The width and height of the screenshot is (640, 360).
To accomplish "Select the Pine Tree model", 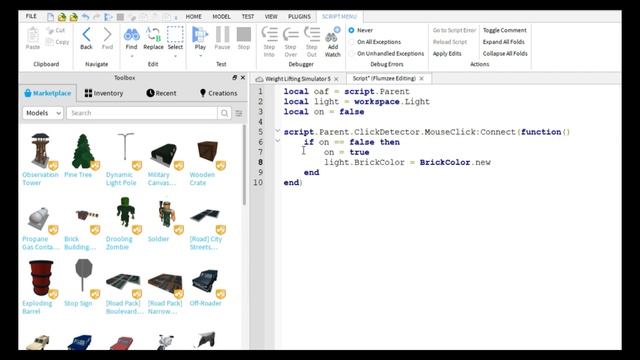I will tap(82, 156).
